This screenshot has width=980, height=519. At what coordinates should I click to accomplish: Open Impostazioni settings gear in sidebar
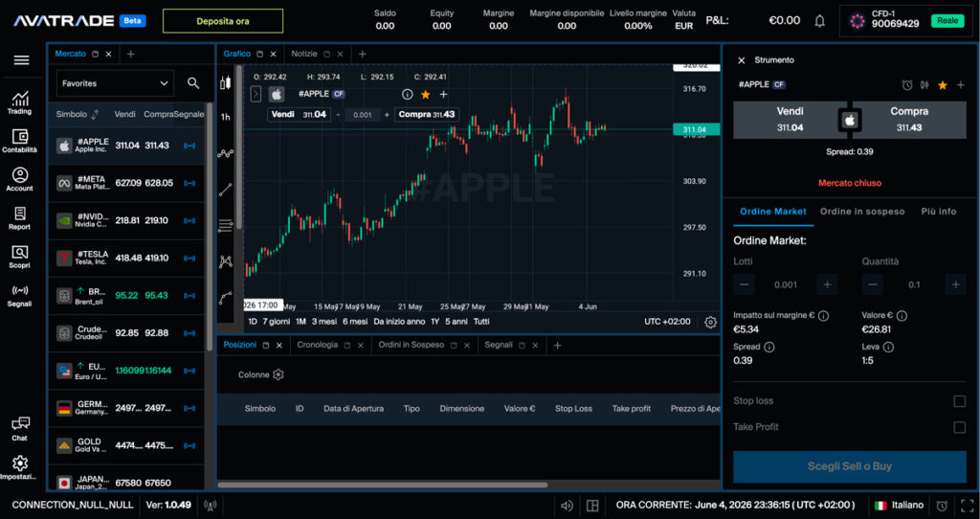tap(19, 467)
